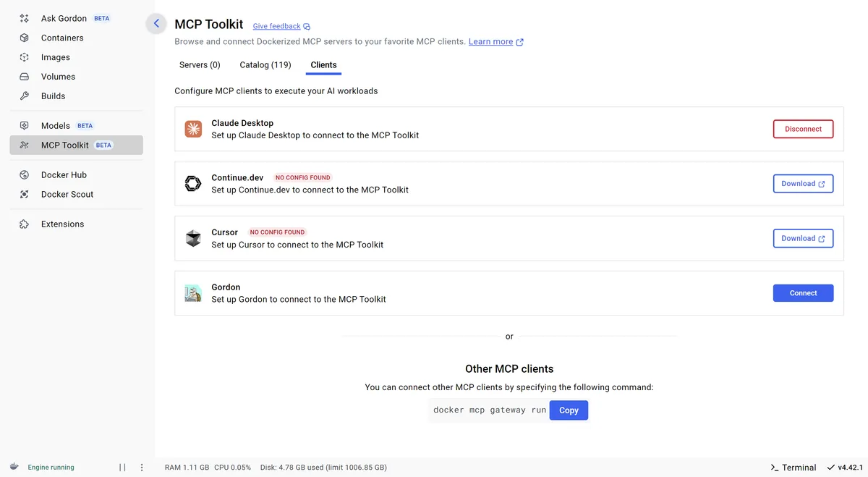Screen dimensions: 868x477
Task: Click Cursor's NO CONFIG FOUND badge
Action: [277, 232]
